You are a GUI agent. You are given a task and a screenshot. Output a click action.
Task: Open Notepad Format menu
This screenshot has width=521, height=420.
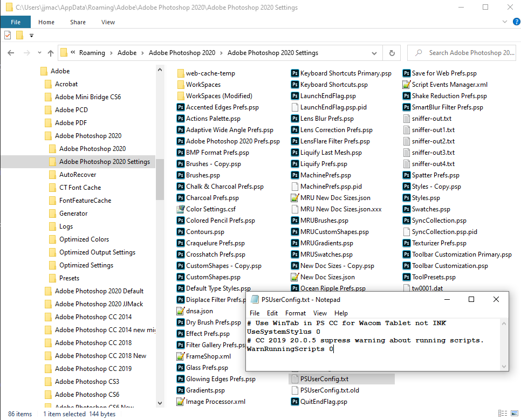tap(296, 313)
